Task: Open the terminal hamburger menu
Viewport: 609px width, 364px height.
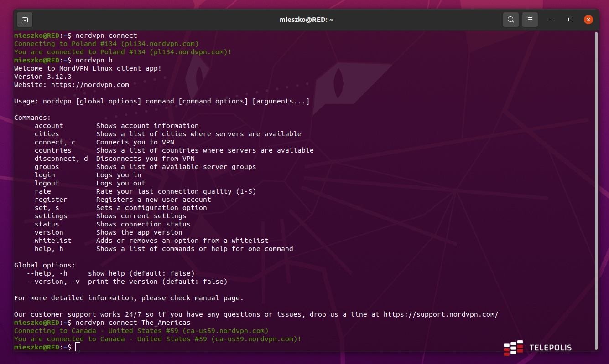Action: pos(530,20)
